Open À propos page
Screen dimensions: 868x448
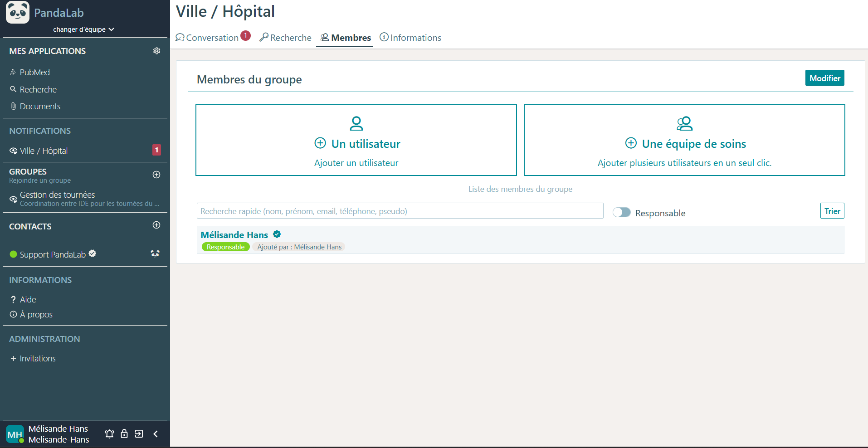31,314
